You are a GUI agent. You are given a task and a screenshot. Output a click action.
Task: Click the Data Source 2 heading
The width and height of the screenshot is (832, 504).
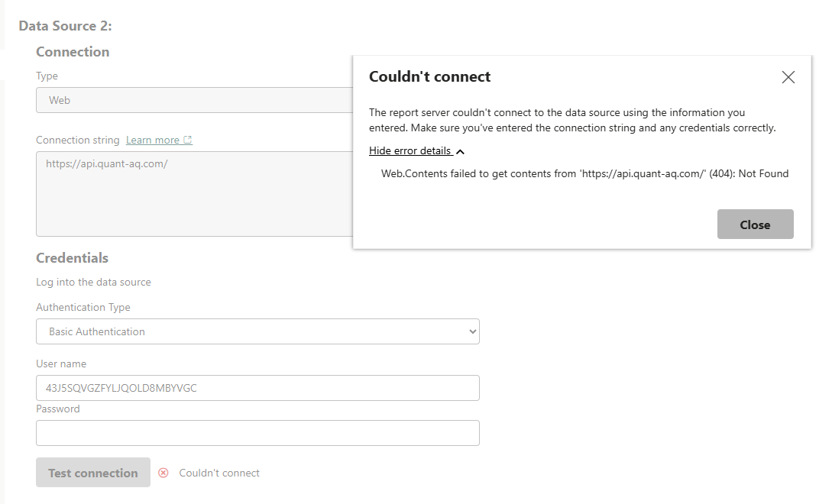[65, 26]
